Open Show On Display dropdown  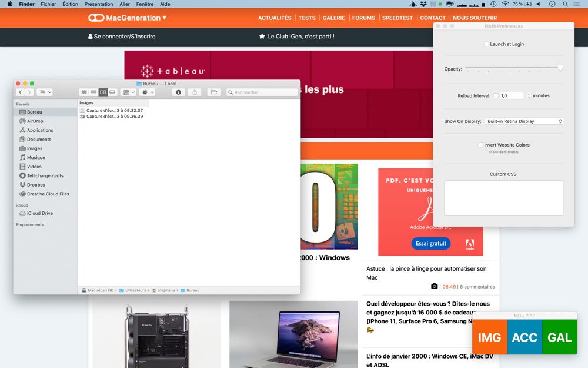point(524,121)
